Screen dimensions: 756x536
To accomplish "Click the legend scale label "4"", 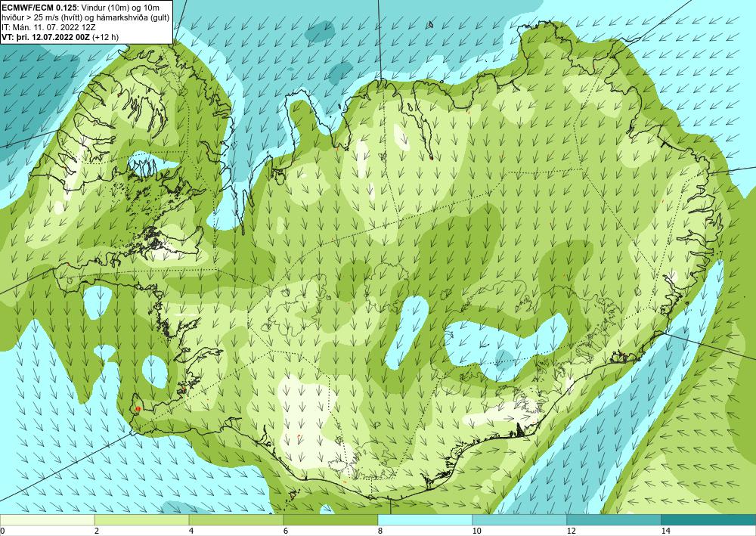I will coord(191,531).
